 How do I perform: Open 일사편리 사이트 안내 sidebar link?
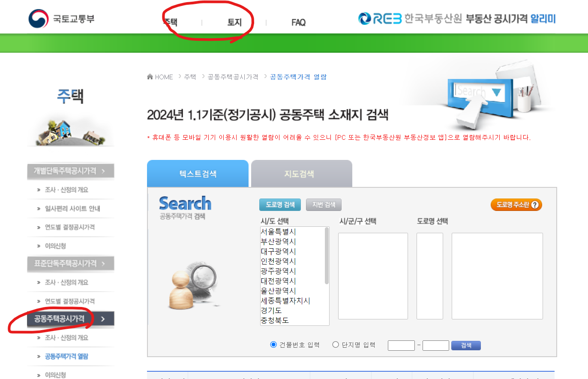(72, 208)
